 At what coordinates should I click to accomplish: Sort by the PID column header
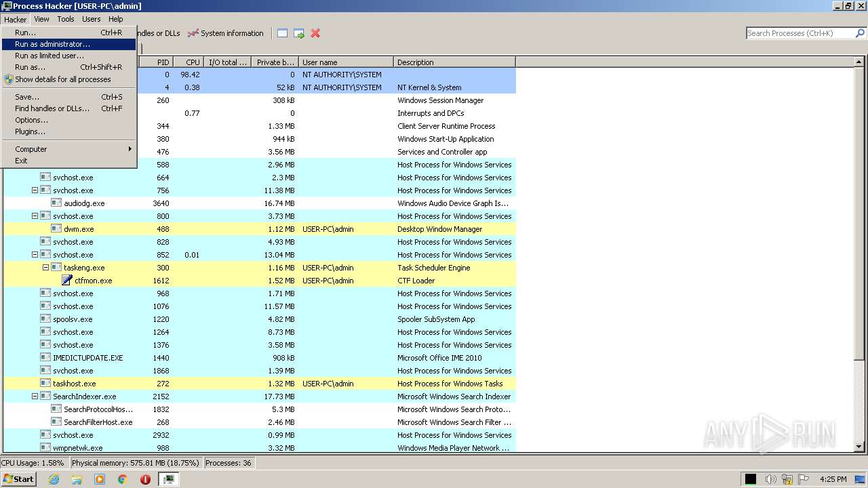(x=156, y=62)
